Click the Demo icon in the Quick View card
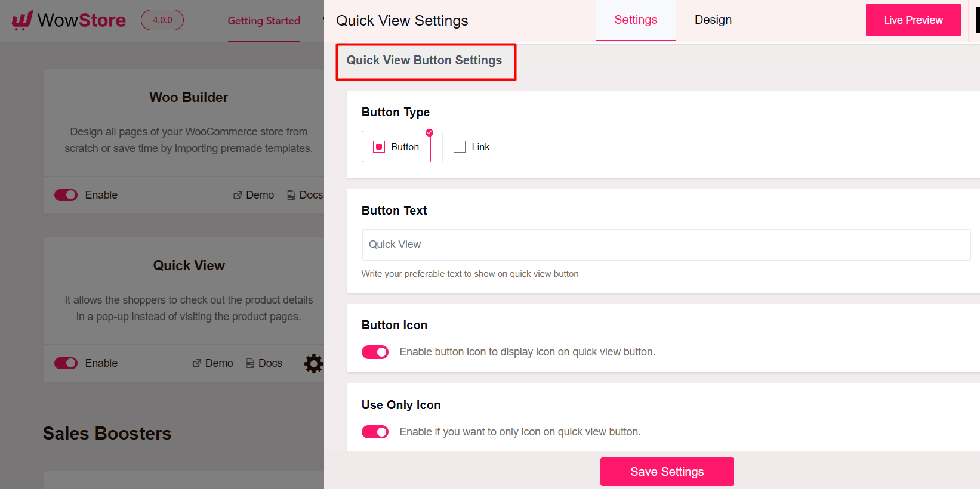The width and height of the screenshot is (980, 489). [196, 363]
